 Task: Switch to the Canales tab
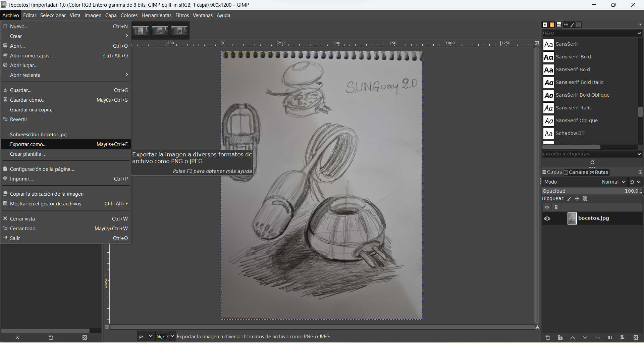click(x=576, y=172)
